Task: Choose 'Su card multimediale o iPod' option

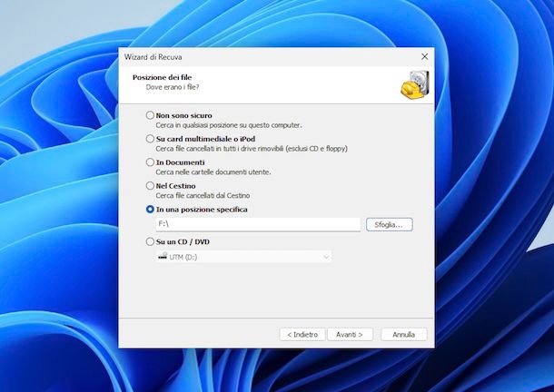Action: tap(150, 139)
